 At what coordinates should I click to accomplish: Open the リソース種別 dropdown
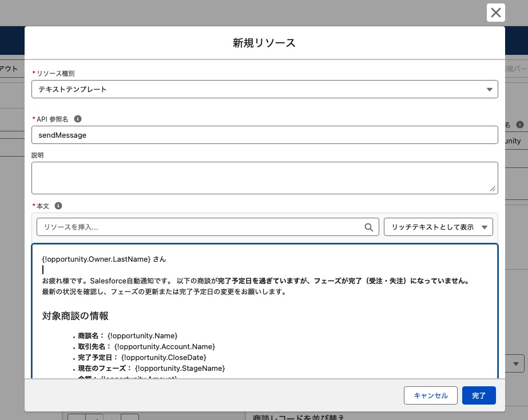[265, 89]
